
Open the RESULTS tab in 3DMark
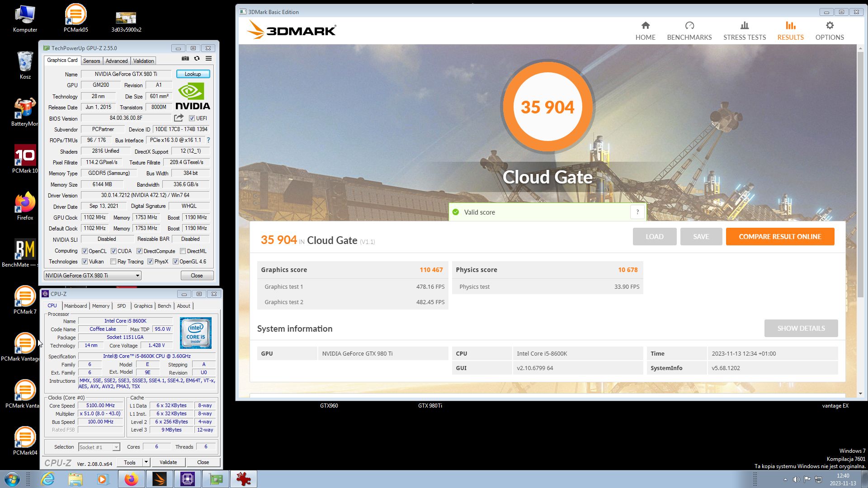click(790, 31)
